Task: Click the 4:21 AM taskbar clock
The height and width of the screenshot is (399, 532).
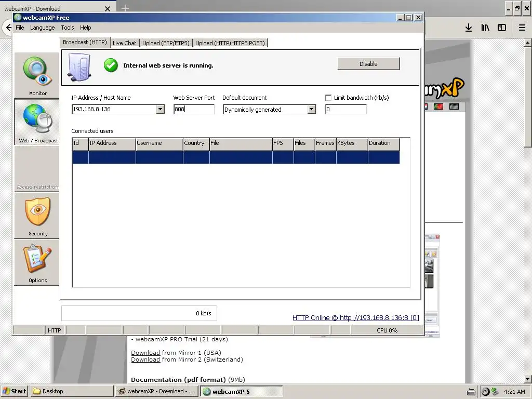Action: click(x=514, y=392)
